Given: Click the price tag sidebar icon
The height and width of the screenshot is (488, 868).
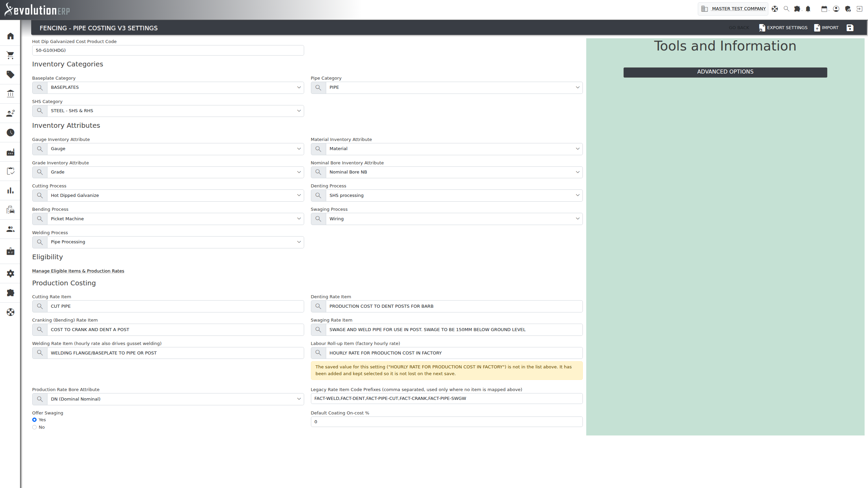Looking at the screenshot, I should (11, 75).
